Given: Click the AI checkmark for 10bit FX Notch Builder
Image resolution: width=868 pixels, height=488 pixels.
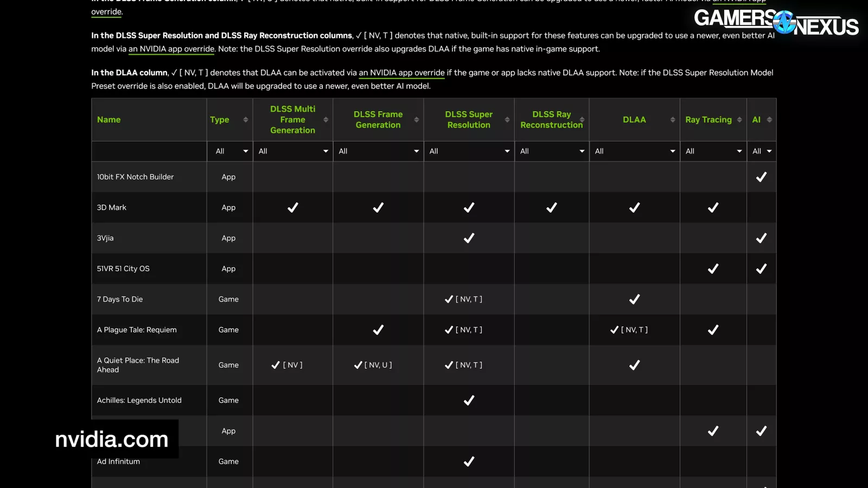Looking at the screenshot, I should click(761, 177).
